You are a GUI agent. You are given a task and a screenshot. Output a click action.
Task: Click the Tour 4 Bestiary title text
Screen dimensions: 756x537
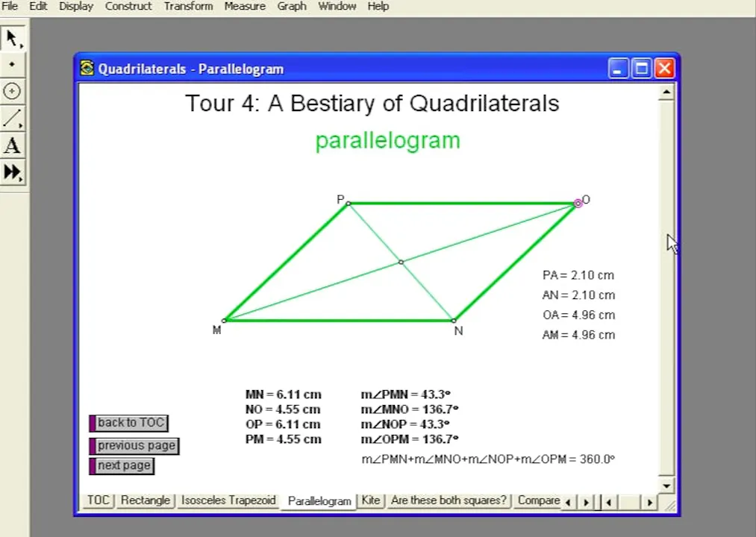pyautogui.click(x=372, y=103)
